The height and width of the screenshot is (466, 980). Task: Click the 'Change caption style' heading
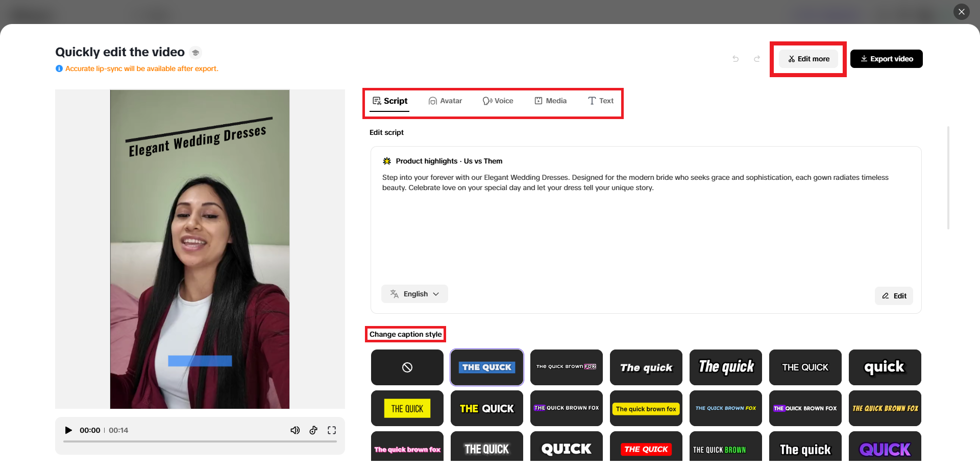[406, 334]
